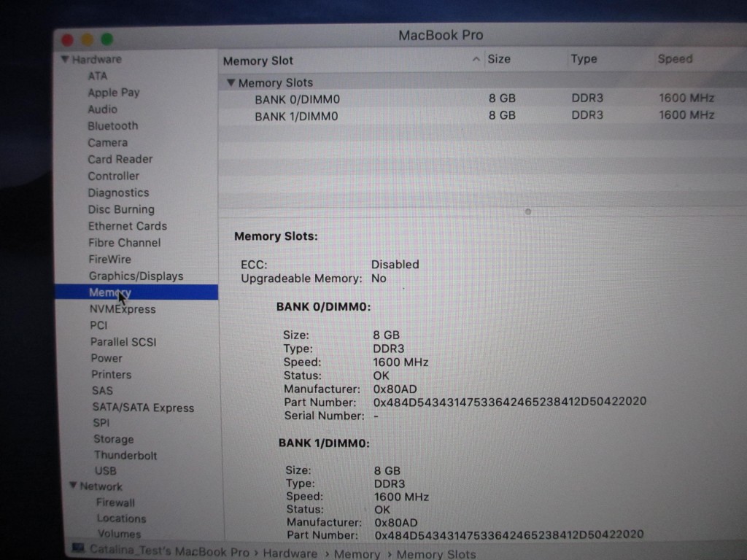Click the split pane divider handle dot
Screen dimensions: 747x560
(x=528, y=212)
